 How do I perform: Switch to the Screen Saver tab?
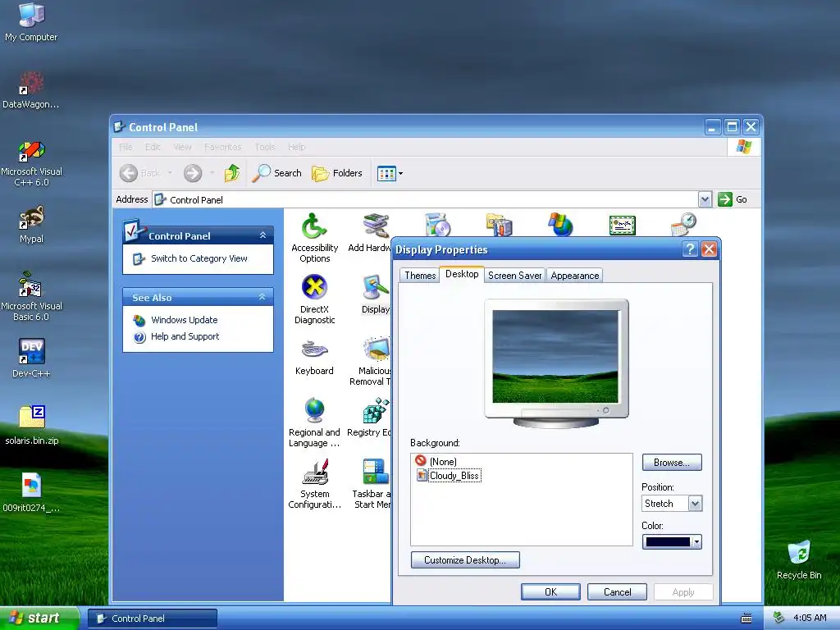click(x=515, y=276)
